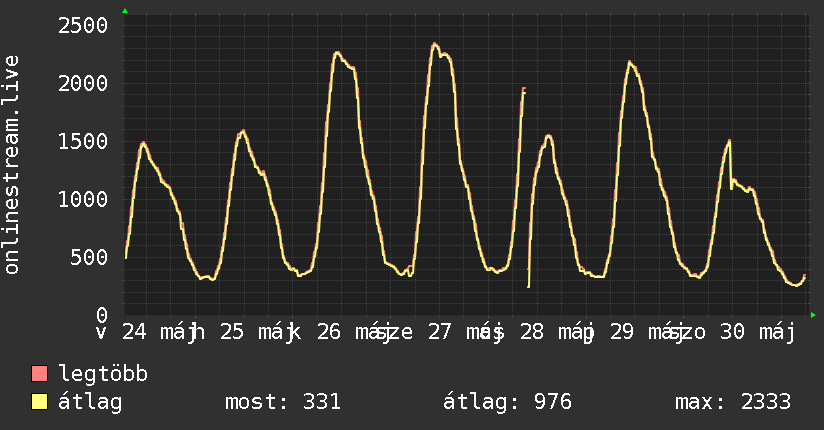Click the átlag legend label beside yellow swatch
This screenshot has width=824, height=430.
90,403
